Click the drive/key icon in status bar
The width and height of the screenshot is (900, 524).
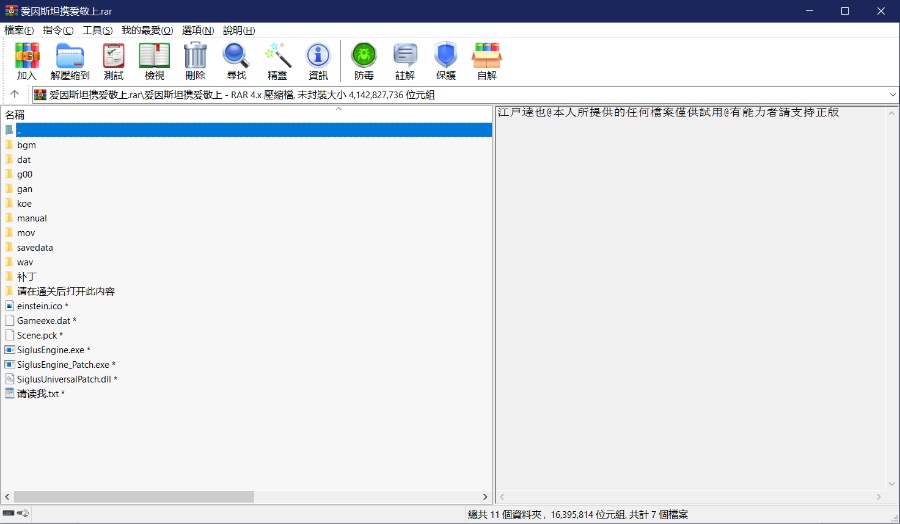pyautogui.click(x=15, y=513)
